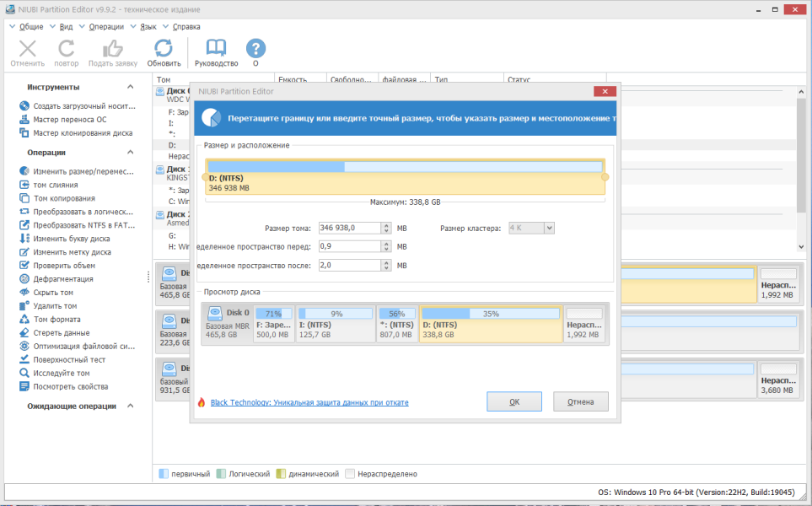This screenshot has width=812, height=506.
Task: Open the Размер кластера dropdown
Action: click(531, 228)
